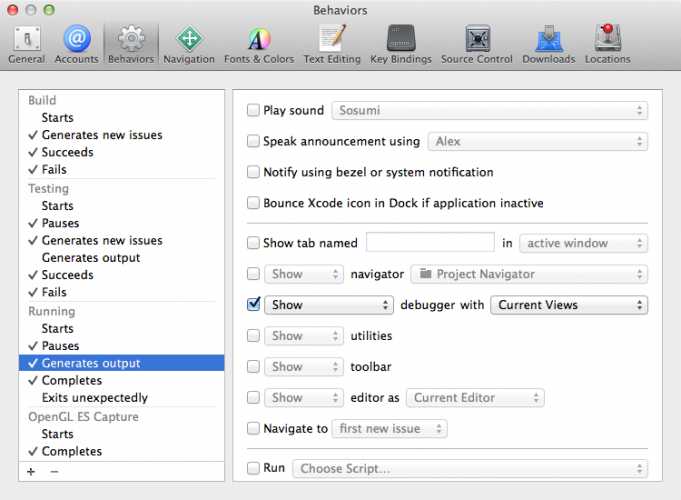The width and height of the screenshot is (681, 500).
Task: Open the Downloads preferences pane
Action: (549, 45)
